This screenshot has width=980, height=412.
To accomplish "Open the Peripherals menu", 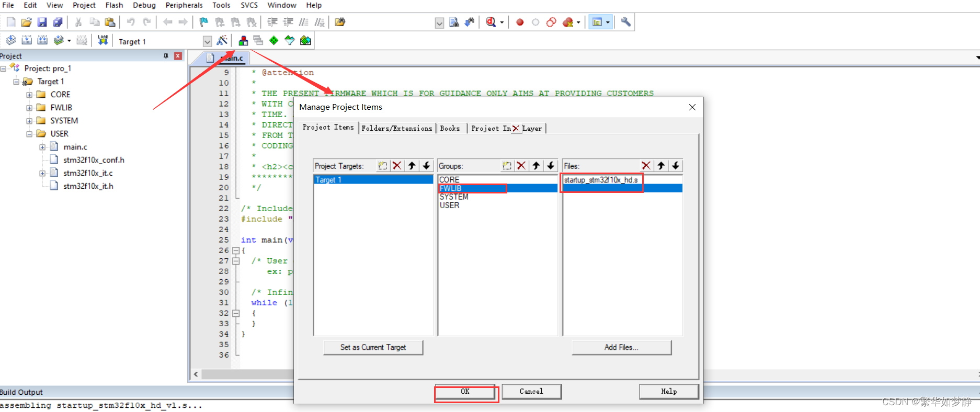I will [184, 5].
